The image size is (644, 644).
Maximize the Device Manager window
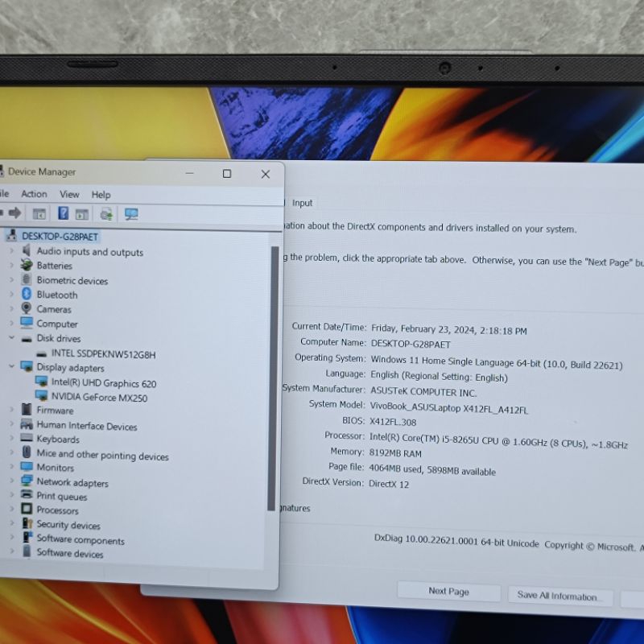coord(227,174)
